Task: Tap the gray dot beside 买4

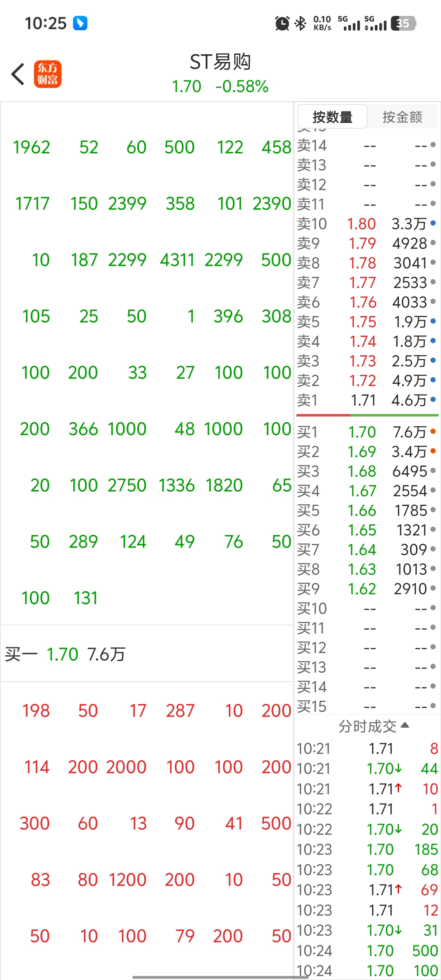Action: pos(433,490)
